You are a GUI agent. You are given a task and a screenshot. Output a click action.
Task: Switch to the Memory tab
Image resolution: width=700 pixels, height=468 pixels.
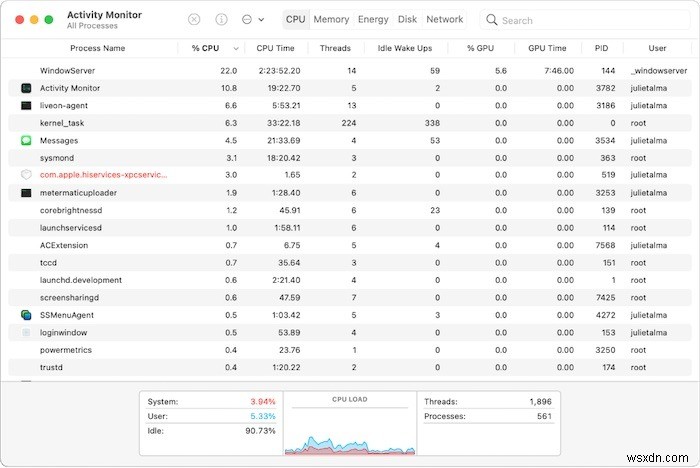point(331,19)
